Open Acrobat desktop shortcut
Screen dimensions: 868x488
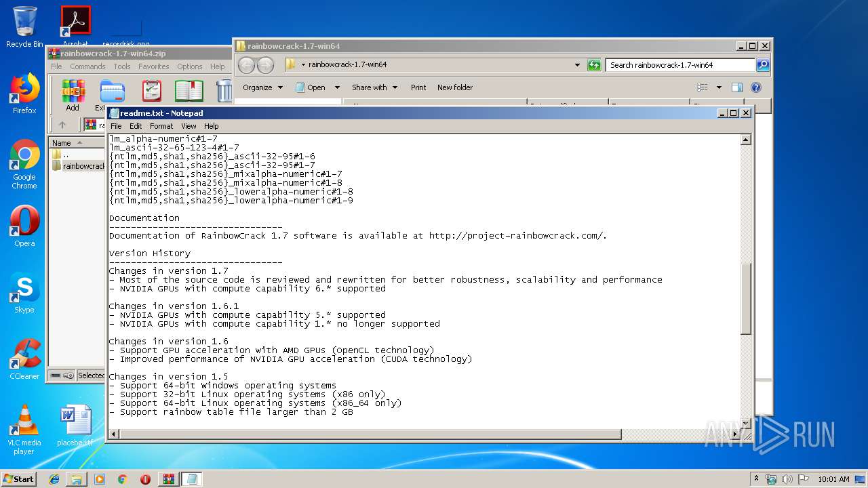click(x=75, y=26)
